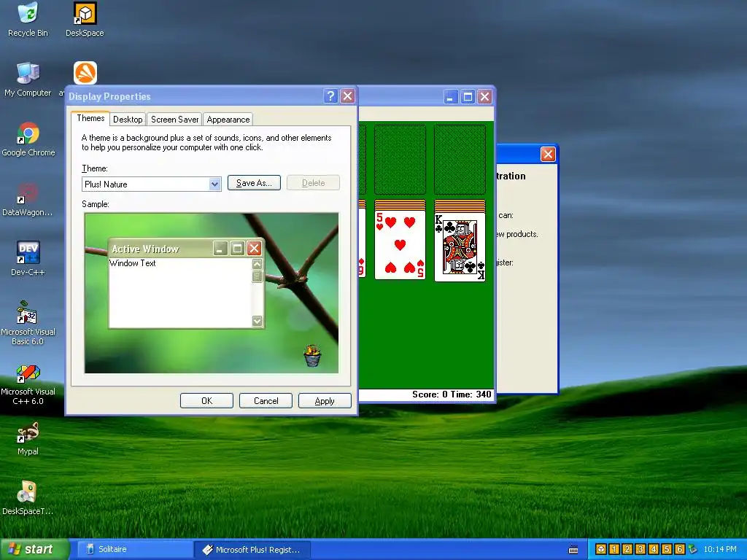Switch to DeskSpace desktop 6 tray icon
Image resolution: width=747 pixels, height=560 pixels.
[679, 549]
